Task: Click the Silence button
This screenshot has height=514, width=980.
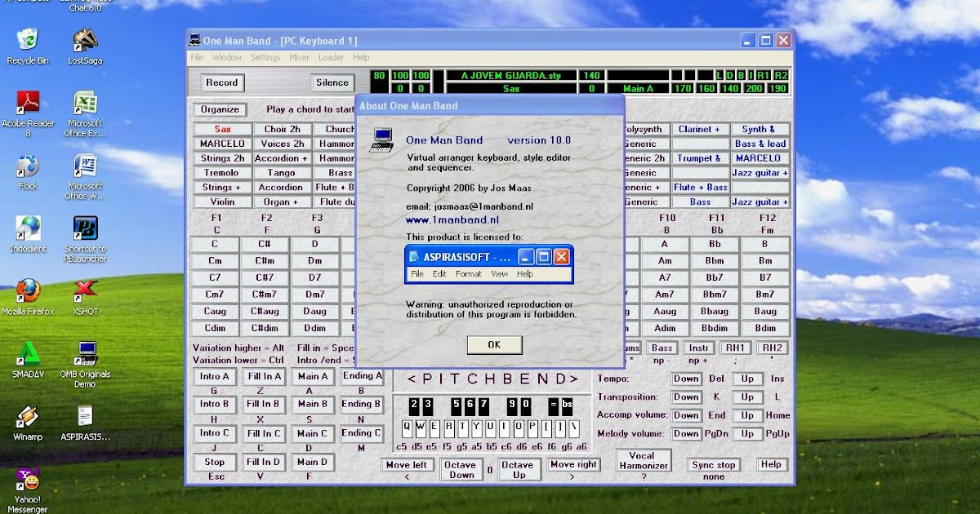Action: pyautogui.click(x=332, y=82)
